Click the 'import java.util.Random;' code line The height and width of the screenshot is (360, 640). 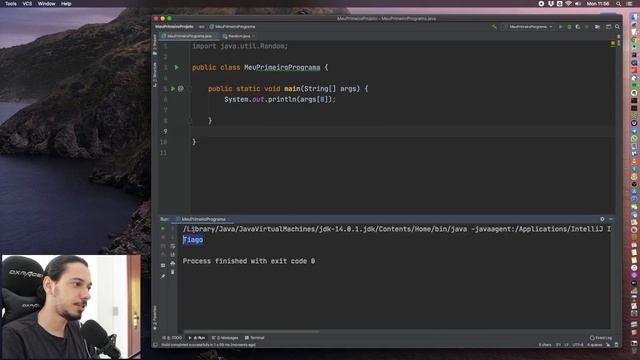click(240, 46)
